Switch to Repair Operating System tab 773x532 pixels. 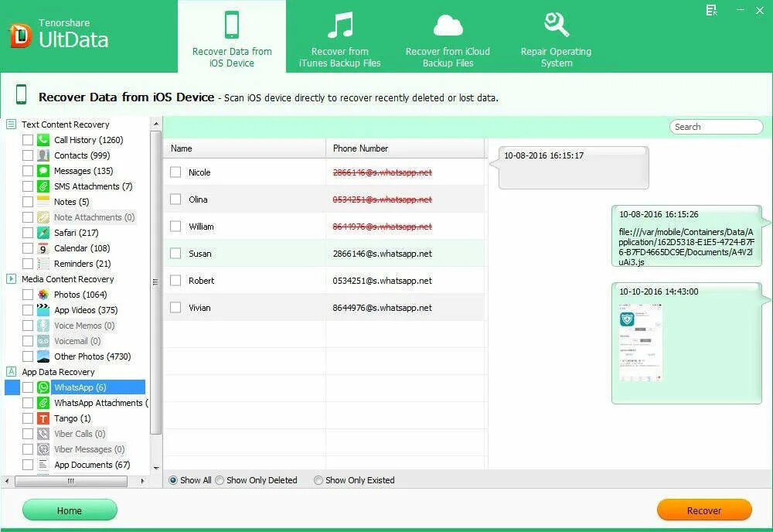(556, 37)
